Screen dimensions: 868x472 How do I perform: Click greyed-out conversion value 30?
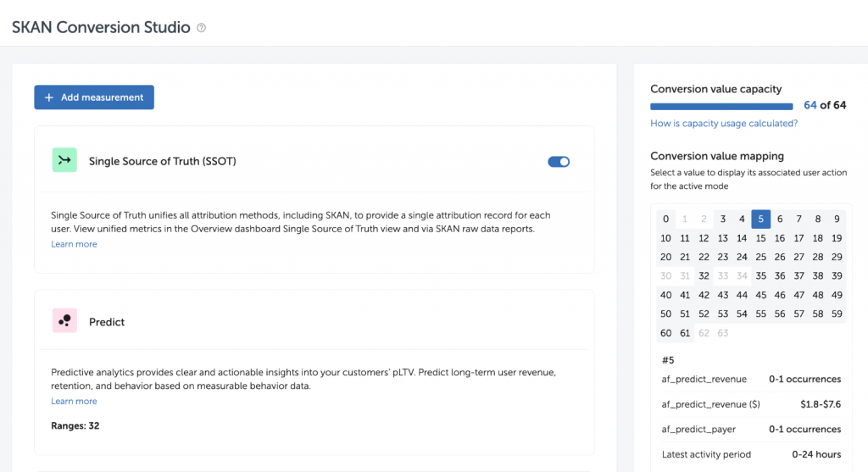666,276
